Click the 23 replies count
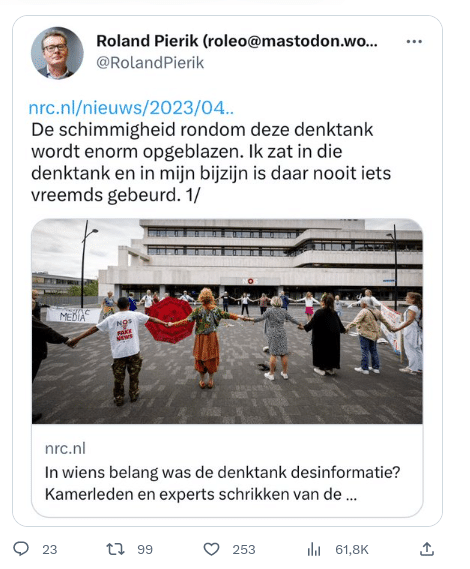The width and height of the screenshot is (470, 569). pyautogui.click(x=50, y=549)
